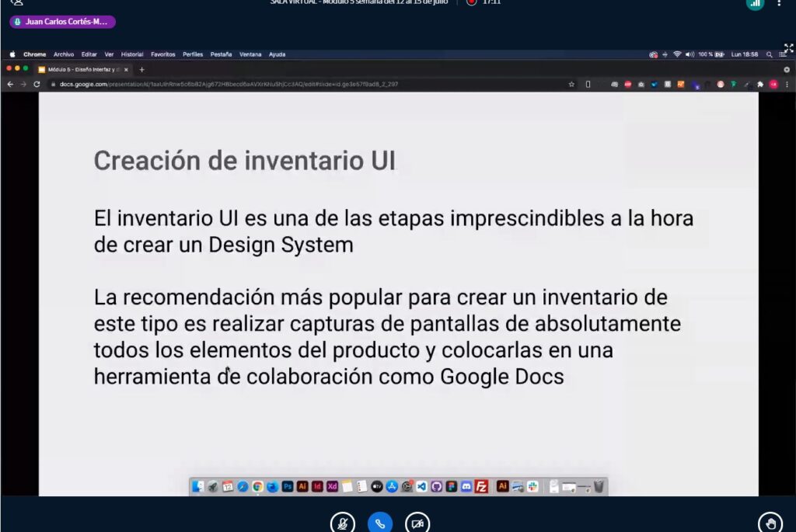
Task: Open Safari from the dock
Action: pyautogui.click(x=243, y=487)
